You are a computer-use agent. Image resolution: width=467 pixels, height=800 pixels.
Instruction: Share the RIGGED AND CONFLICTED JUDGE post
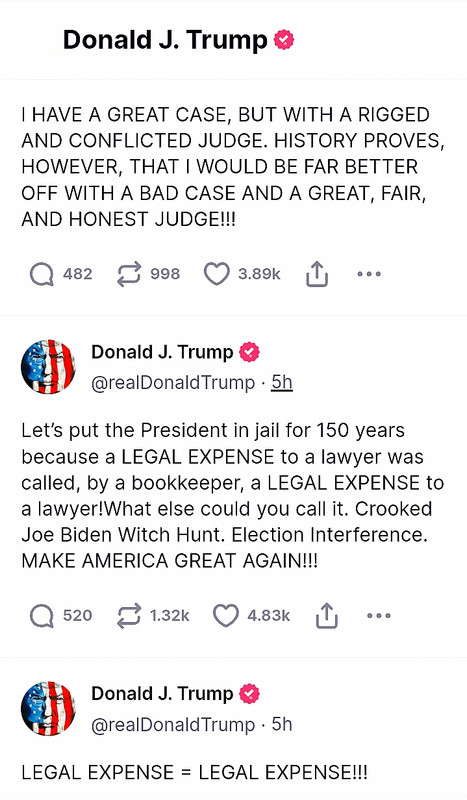(317, 274)
